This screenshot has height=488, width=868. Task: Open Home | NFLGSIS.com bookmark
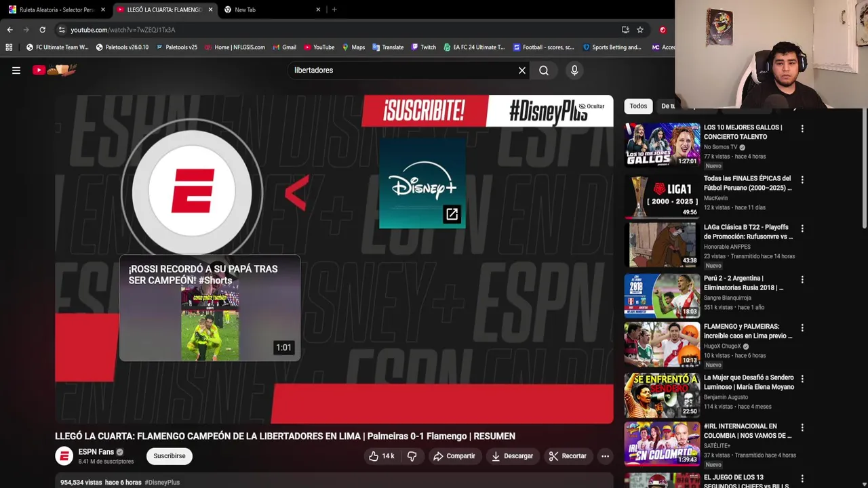point(235,47)
